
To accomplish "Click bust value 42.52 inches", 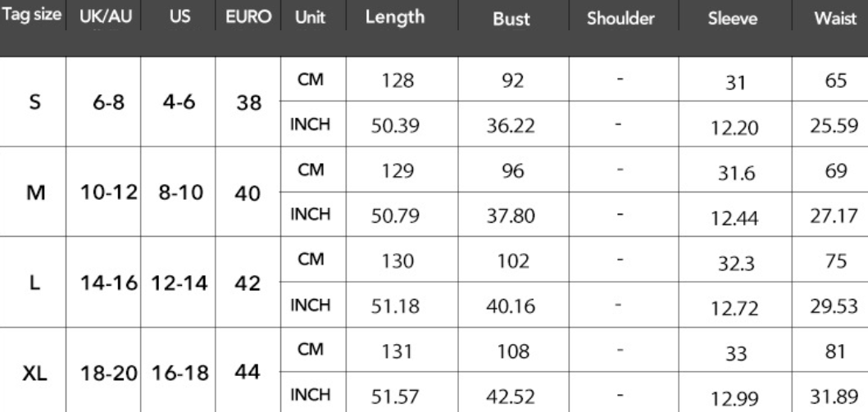I will [x=511, y=396].
